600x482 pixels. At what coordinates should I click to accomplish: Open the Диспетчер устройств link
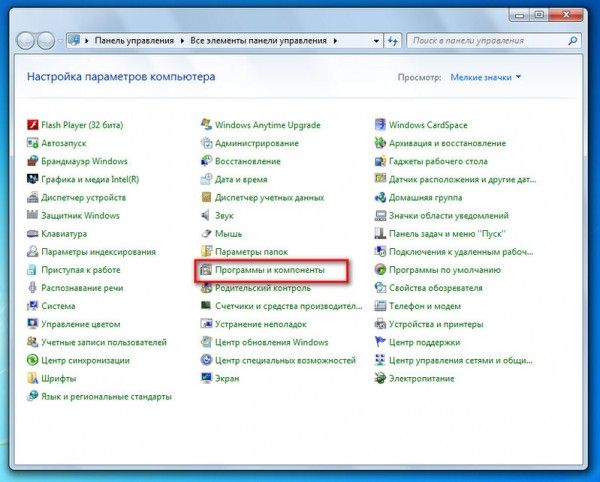83,197
